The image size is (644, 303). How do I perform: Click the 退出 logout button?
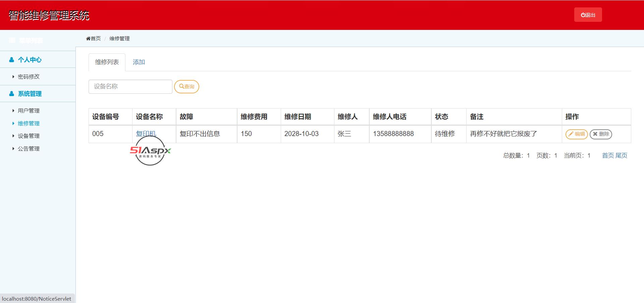pyautogui.click(x=588, y=15)
